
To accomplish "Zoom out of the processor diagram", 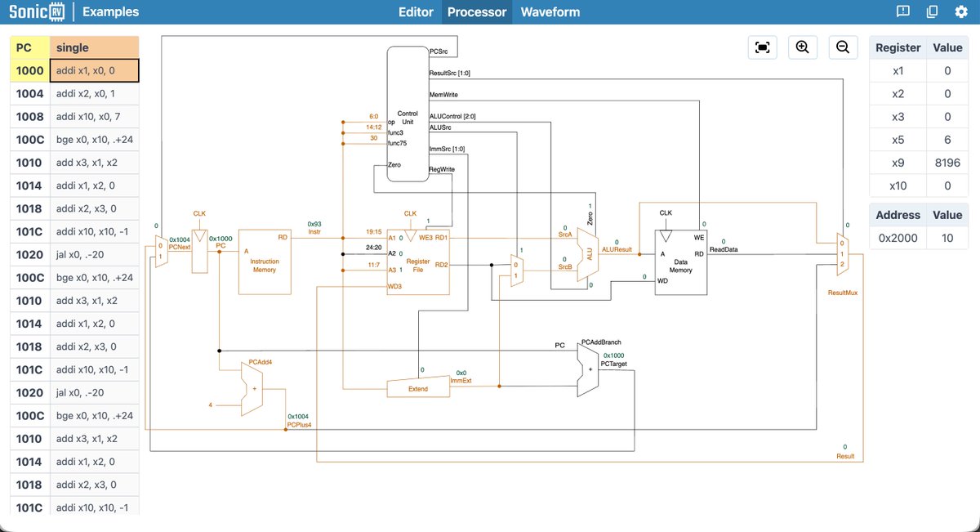I will click(843, 47).
